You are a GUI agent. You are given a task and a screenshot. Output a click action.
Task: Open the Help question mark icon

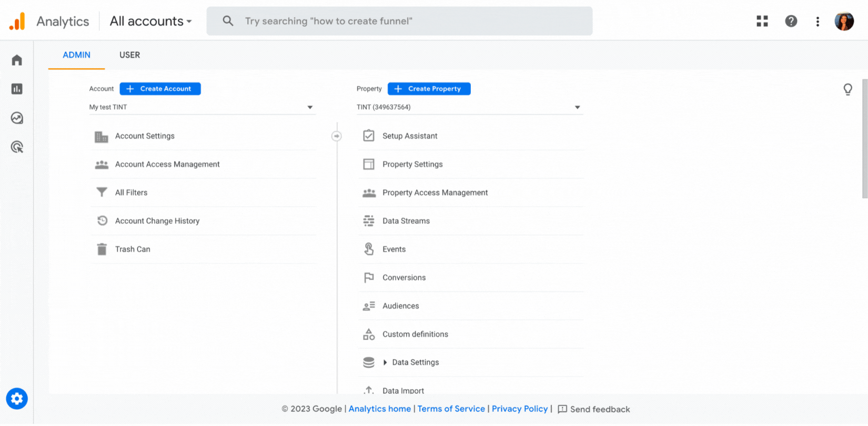pos(791,21)
